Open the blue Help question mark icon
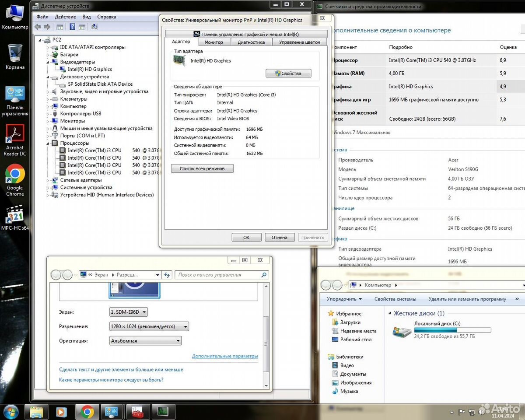Screen dimensions: 525x420 (72, 27)
